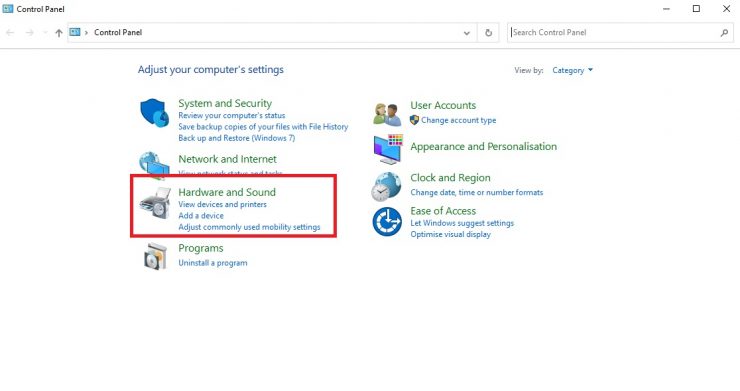
Task: Focus the Search Control Panel field
Action: 614,33
